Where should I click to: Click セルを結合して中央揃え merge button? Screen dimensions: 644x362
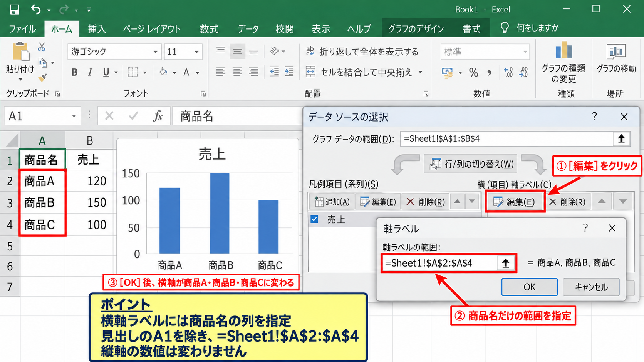tap(359, 72)
